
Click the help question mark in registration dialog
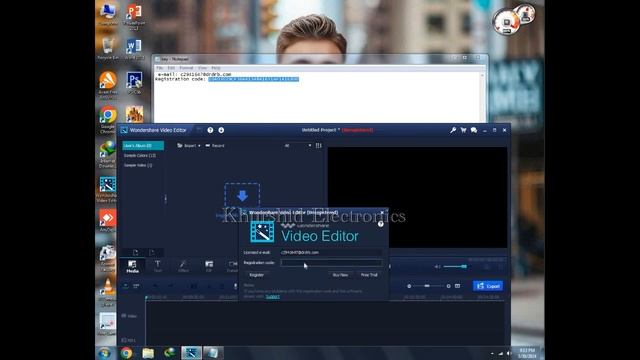coord(380,224)
